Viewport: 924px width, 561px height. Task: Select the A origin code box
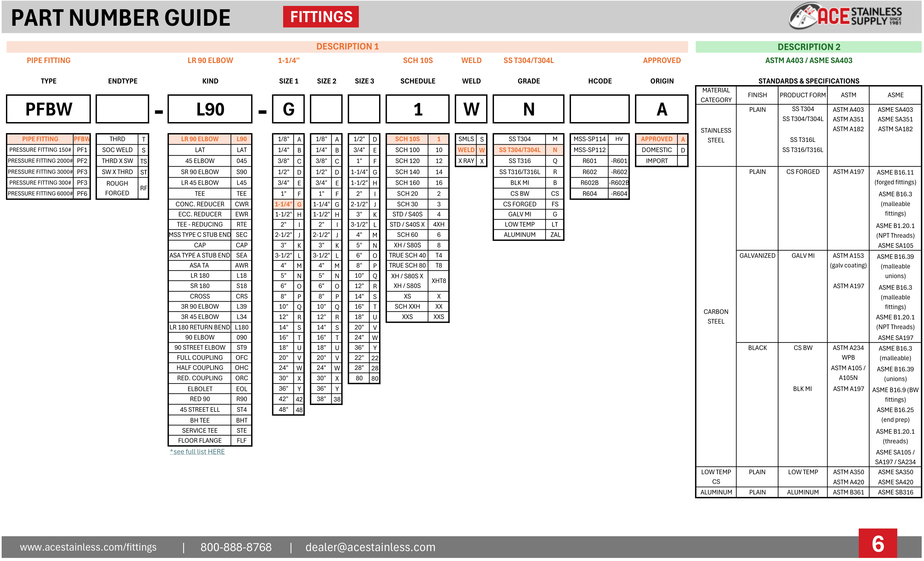[x=662, y=110]
